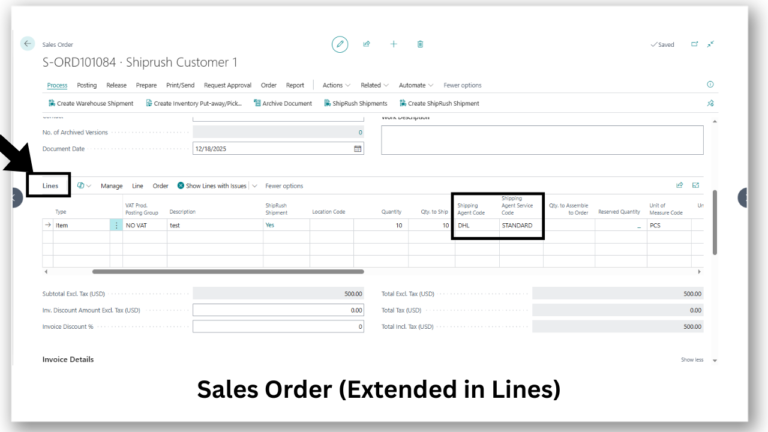This screenshot has width=768, height=432.
Task: Click Lines grid scroll left arrow
Action: click(x=46, y=271)
